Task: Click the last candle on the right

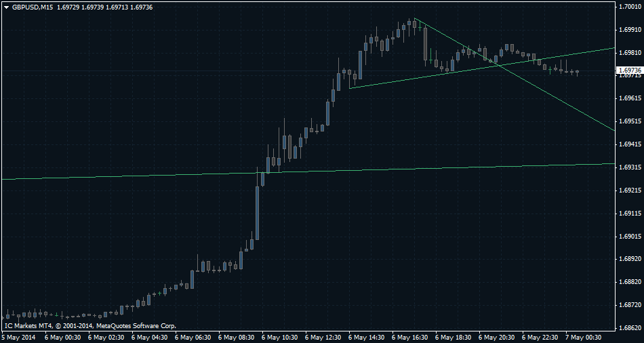Action: click(x=578, y=72)
